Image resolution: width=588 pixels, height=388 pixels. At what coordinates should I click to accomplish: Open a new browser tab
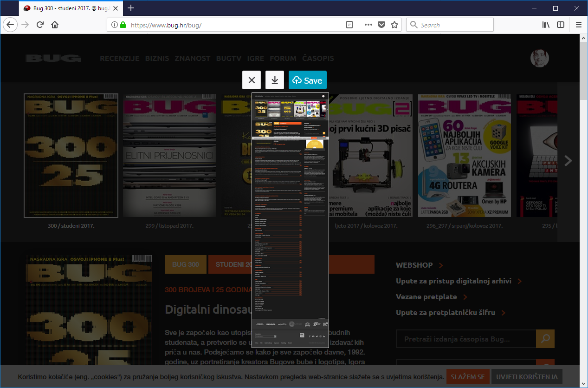tap(131, 8)
